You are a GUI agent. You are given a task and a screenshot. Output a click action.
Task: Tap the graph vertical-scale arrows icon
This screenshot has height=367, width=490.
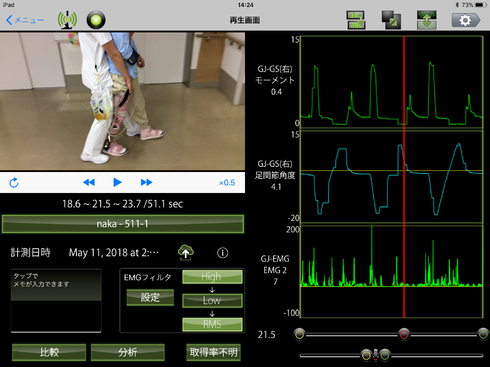(x=427, y=20)
